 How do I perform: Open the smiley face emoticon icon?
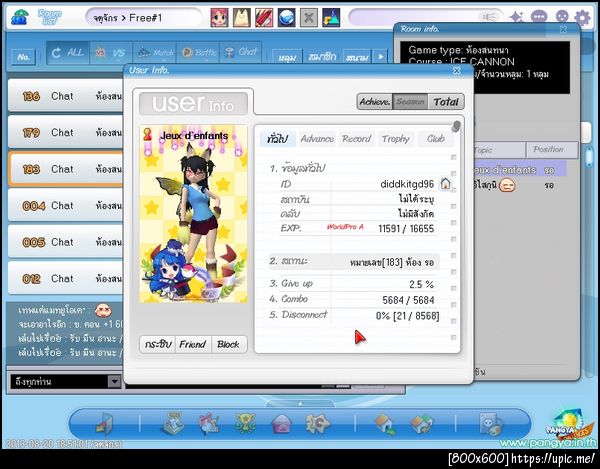[x=561, y=17]
